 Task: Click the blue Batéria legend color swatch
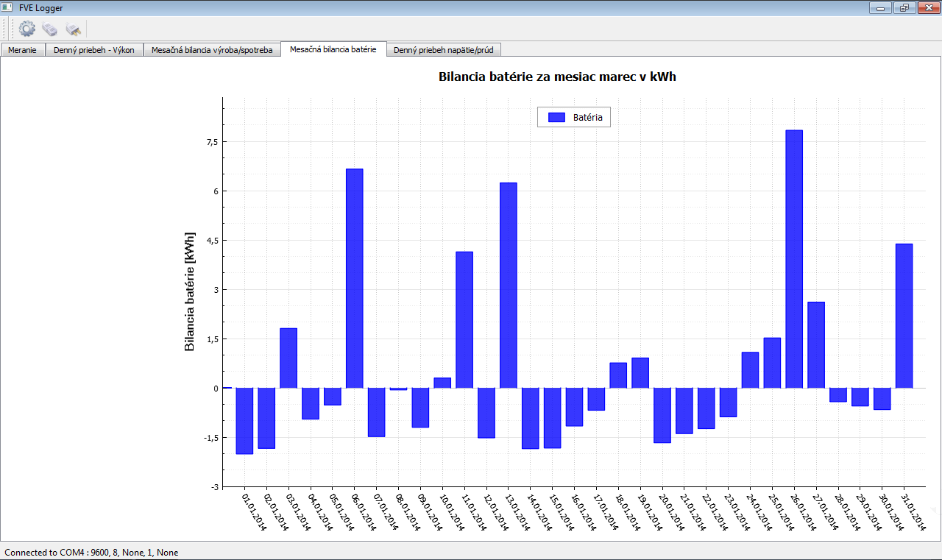pos(556,117)
